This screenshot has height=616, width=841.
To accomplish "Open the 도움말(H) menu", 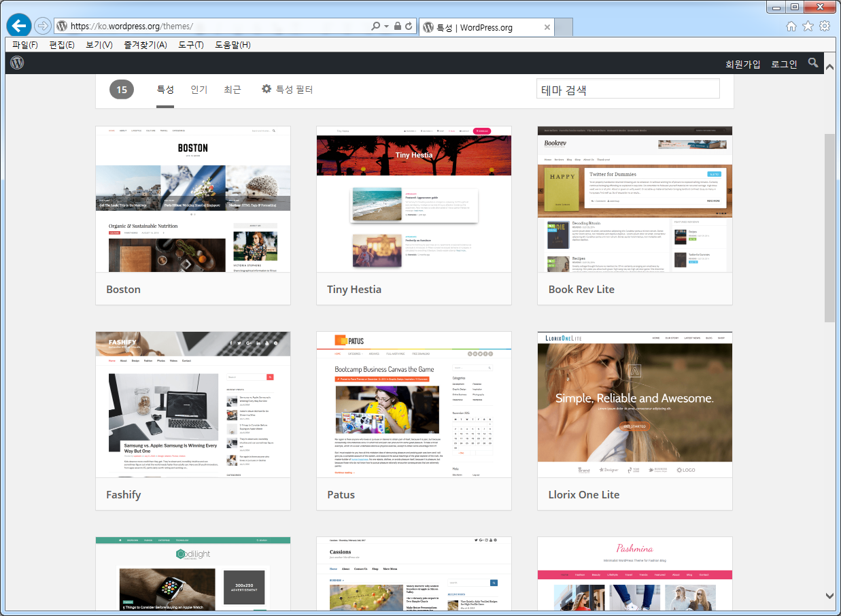I will click(233, 45).
